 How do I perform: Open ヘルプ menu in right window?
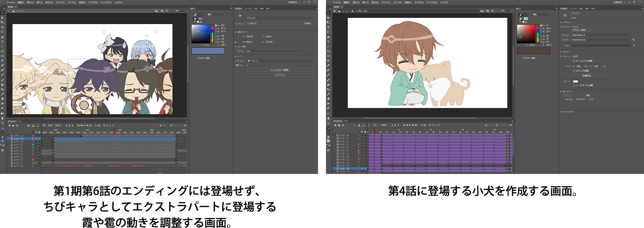pos(444,2)
